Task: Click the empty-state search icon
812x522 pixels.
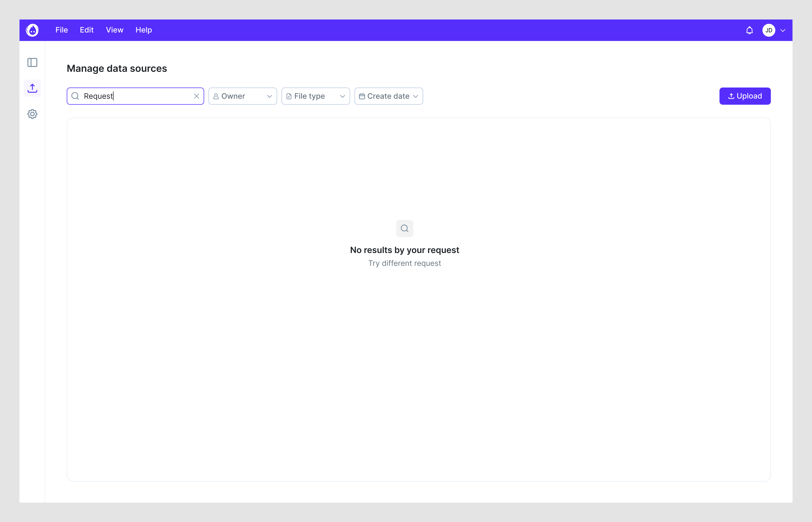Action: coord(405,229)
